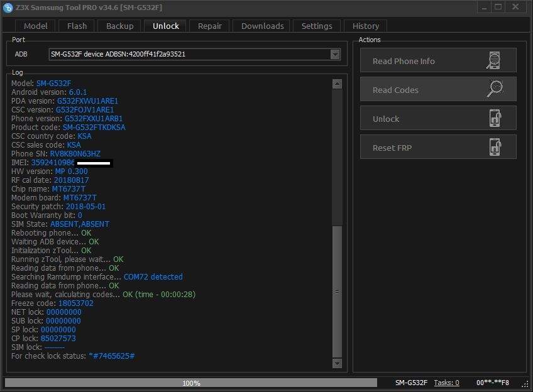533x392 pixels.
Task: Switch to the Flash tab
Action: [77, 26]
